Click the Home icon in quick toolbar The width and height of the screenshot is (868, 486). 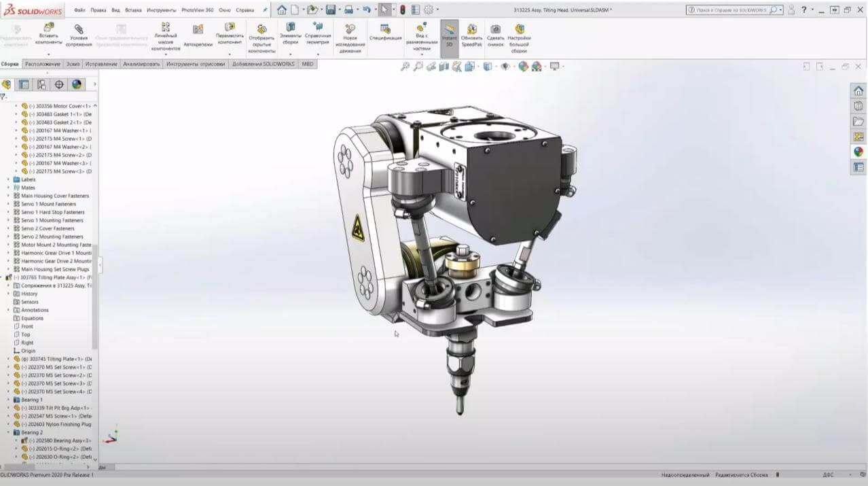pyautogui.click(x=281, y=10)
